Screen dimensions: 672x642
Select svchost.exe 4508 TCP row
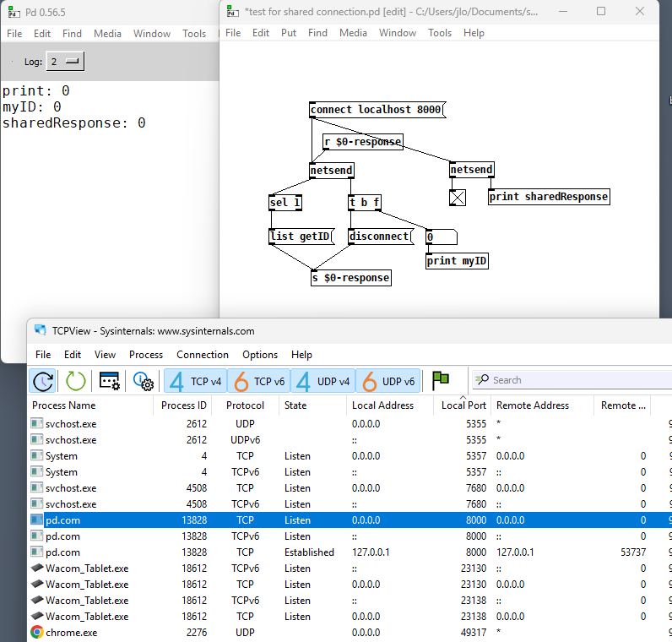pyautogui.click(x=350, y=488)
